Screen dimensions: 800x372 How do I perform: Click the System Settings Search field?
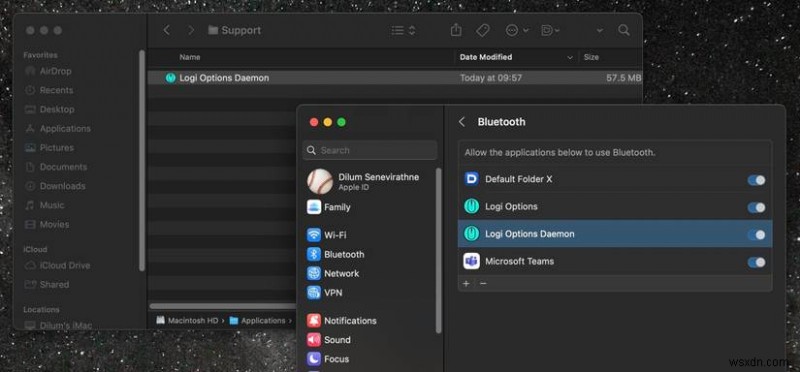[370, 151]
